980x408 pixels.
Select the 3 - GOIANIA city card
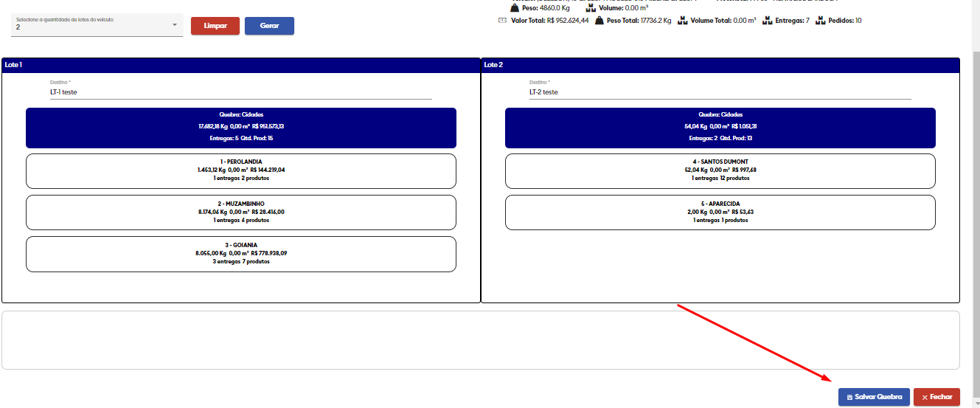[241, 254]
